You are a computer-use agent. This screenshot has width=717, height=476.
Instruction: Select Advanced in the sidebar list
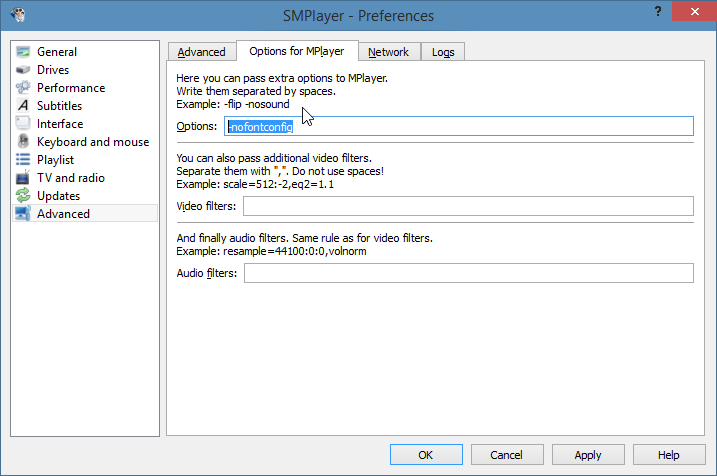click(85, 214)
